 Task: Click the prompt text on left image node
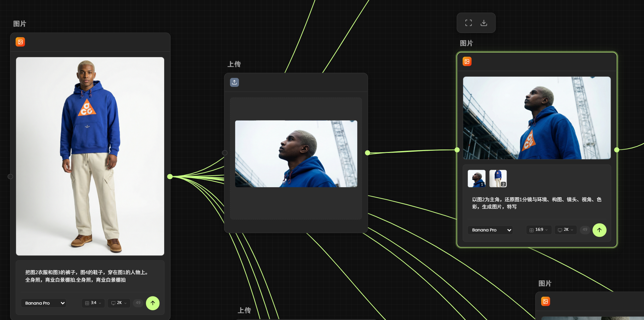87,276
